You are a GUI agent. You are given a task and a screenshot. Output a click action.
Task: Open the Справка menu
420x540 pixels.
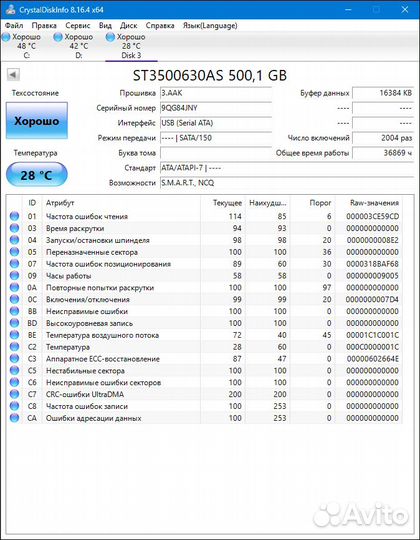pos(160,25)
